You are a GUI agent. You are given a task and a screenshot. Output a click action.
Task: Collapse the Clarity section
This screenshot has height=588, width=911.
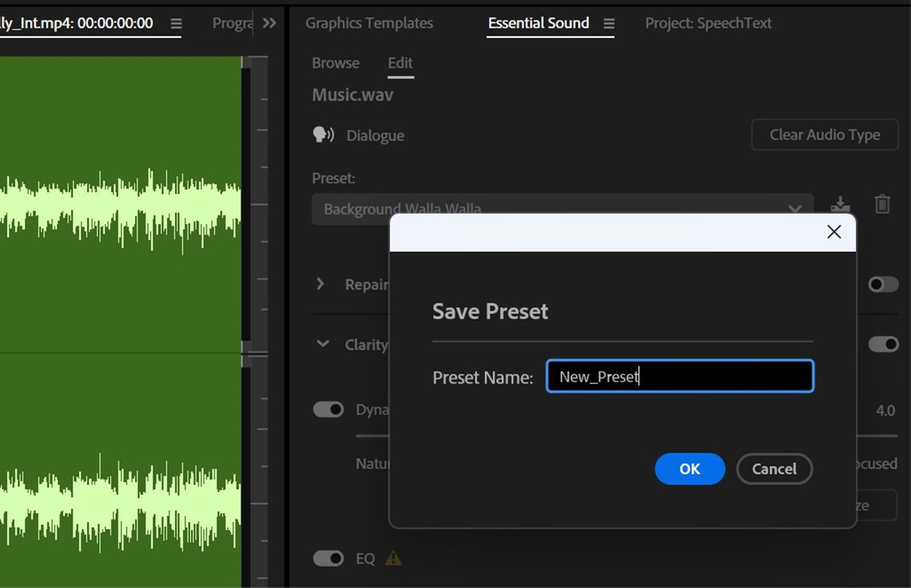pos(323,344)
